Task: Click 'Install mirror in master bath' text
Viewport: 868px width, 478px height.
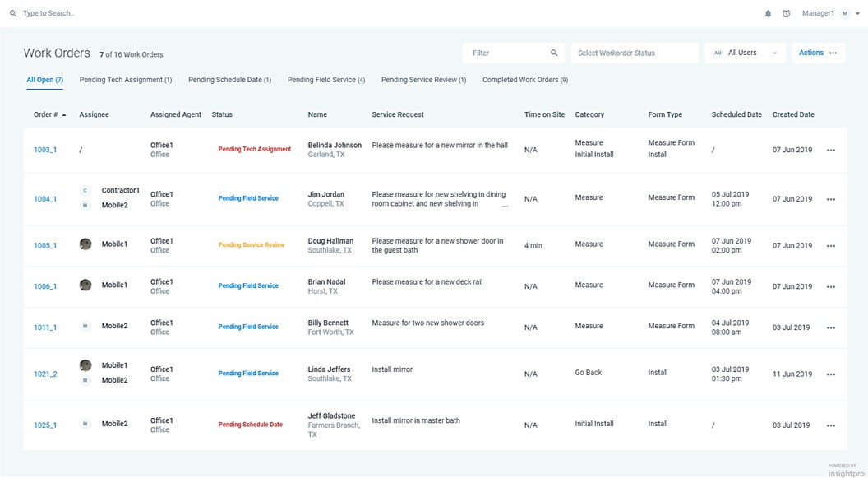Action: [x=416, y=421]
